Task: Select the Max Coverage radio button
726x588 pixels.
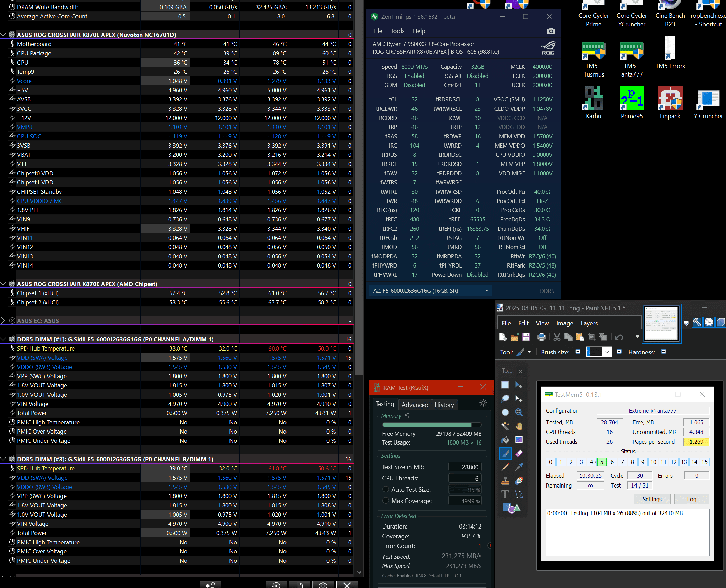Action: click(386, 501)
